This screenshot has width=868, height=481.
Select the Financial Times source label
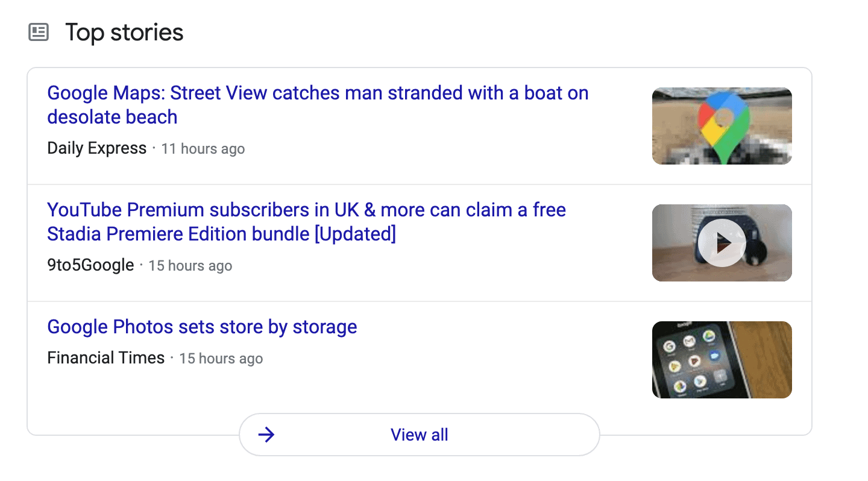pos(105,357)
